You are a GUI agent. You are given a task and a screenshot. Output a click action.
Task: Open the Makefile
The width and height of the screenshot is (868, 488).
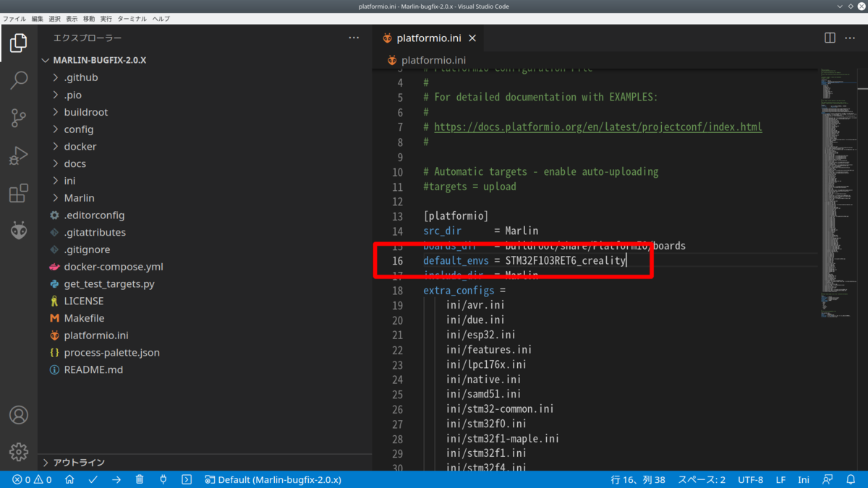pyautogui.click(x=205, y=318)
